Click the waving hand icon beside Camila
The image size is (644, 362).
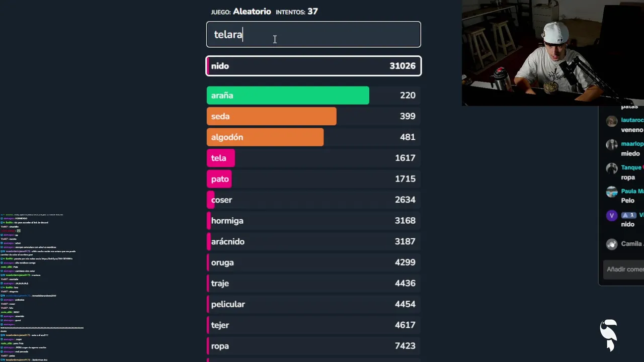pyautogui.click(x=611, y=244)
